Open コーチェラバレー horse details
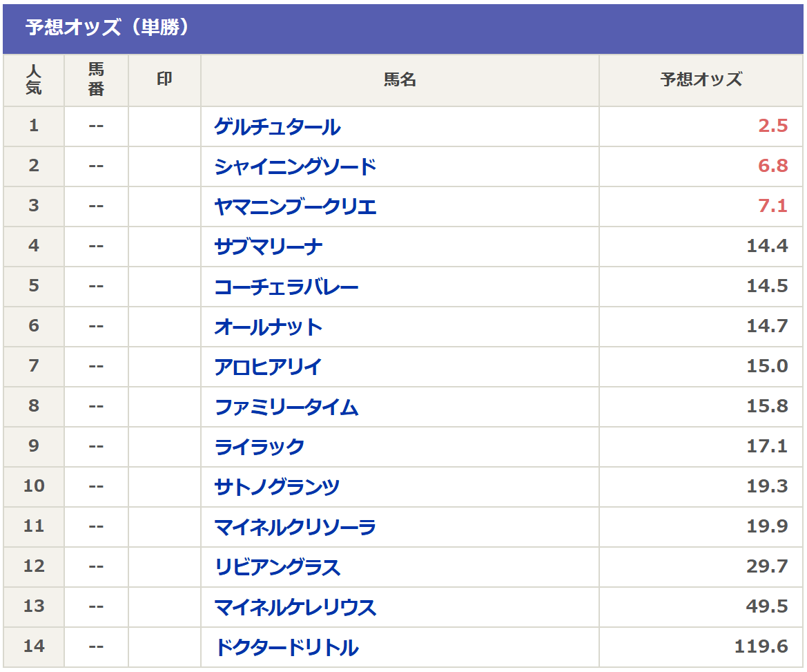The height and width of the screenshot is (672, 807). click(286, 287)
